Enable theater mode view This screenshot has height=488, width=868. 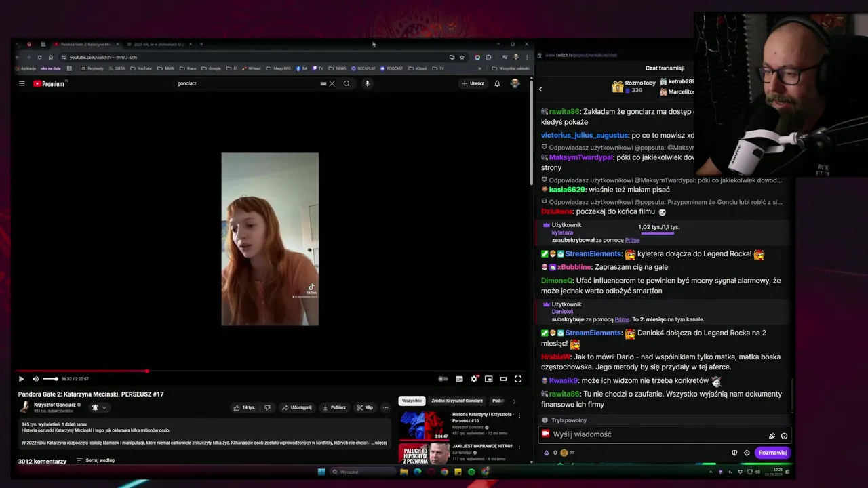point(503,379)
